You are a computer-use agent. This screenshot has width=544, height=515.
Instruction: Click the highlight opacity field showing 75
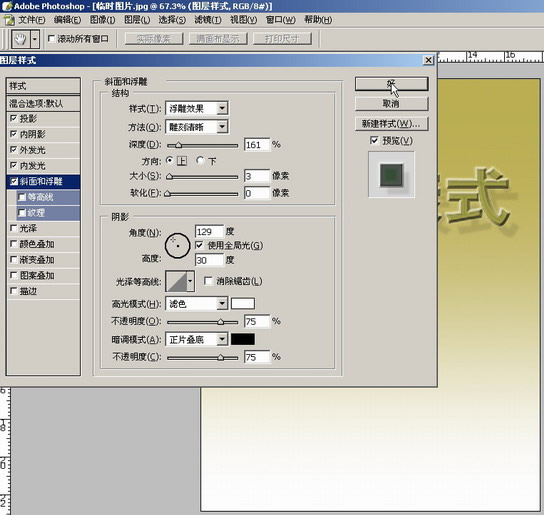click(x=257, y=321)
